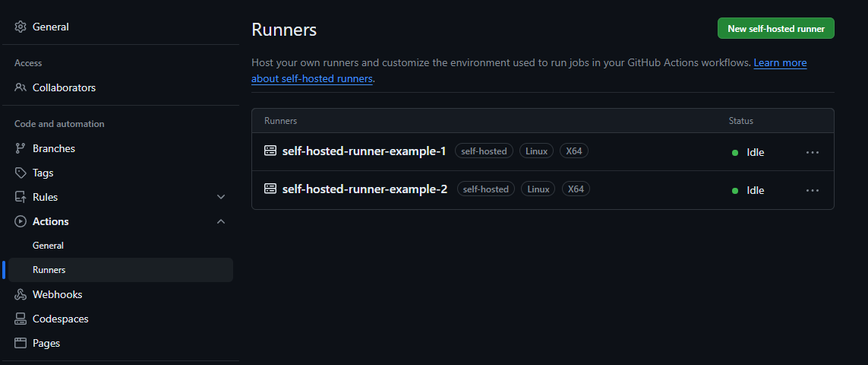Image resolution: width=868 pixels, height=365 pixels.
Task: Click the Pages browser icon
Action: pos(21,343)
